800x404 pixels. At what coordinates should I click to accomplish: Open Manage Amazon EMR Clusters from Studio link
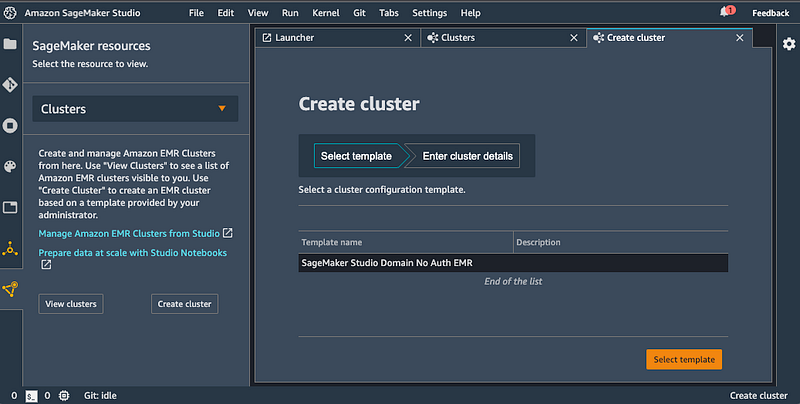(x=128, y=233)
